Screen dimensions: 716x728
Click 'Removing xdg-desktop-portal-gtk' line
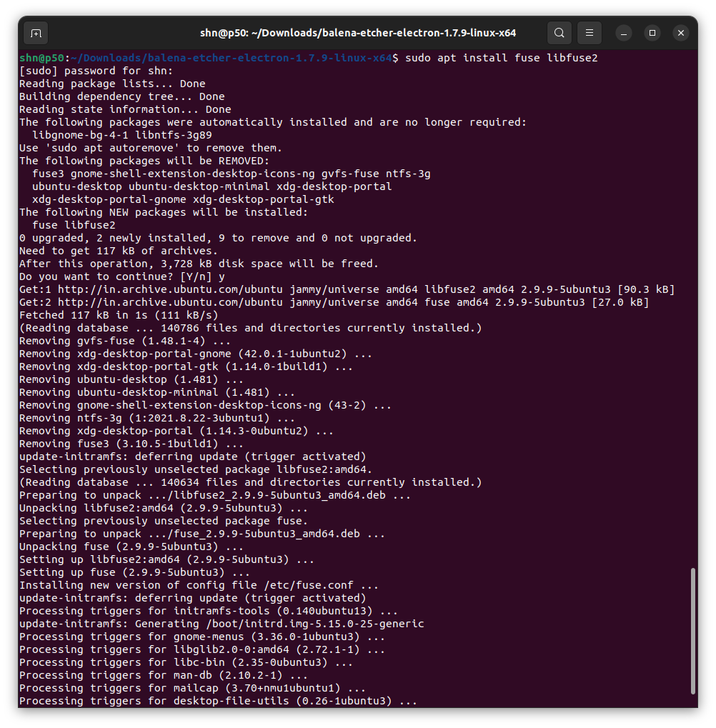tap(186, 367)
